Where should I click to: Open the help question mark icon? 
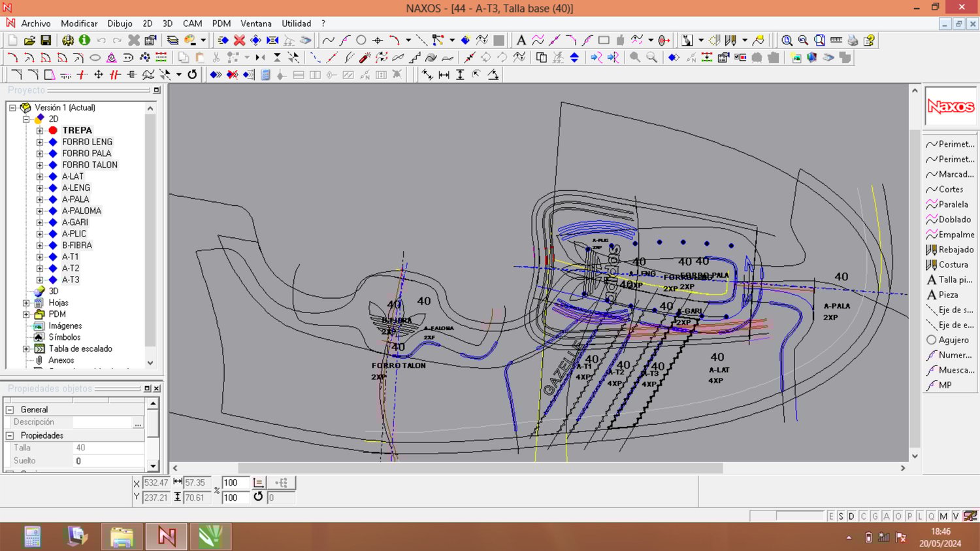[x=869, y=40]
